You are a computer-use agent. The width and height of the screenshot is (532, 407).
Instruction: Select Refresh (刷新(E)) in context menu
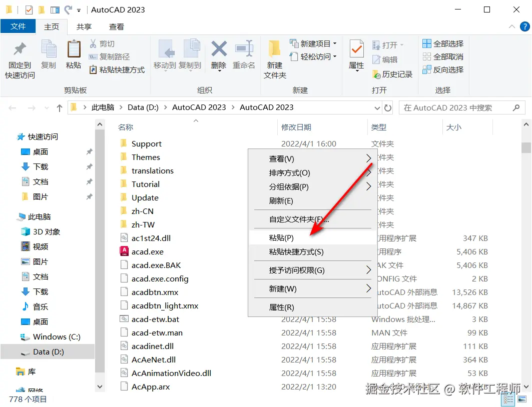[x=313, y=201]
